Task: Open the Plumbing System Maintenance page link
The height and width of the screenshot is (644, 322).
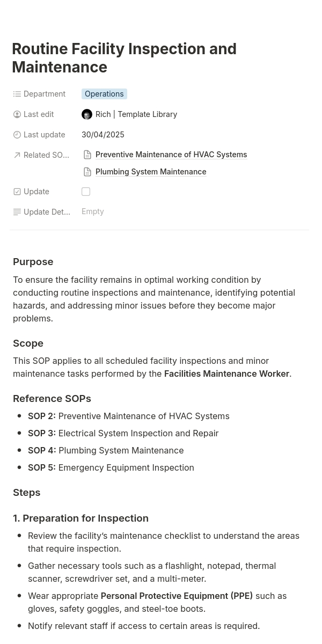Action: [151, 172]
